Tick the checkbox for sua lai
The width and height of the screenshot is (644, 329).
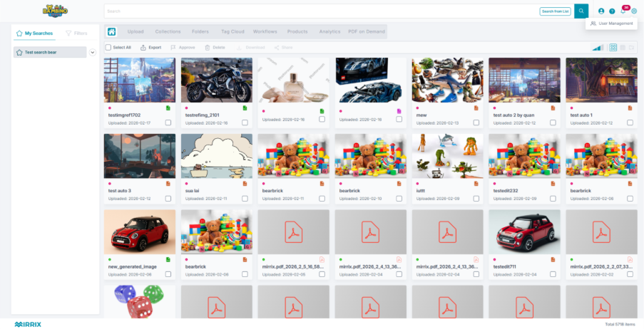(245, 199)
